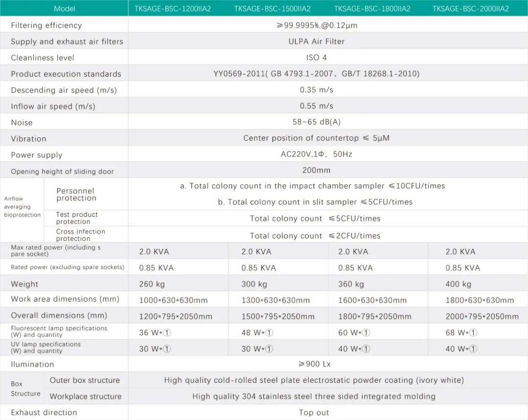Click the Top out exhaust direction value
Viewport: 528px width, 420px height.
tap(314, 413)
